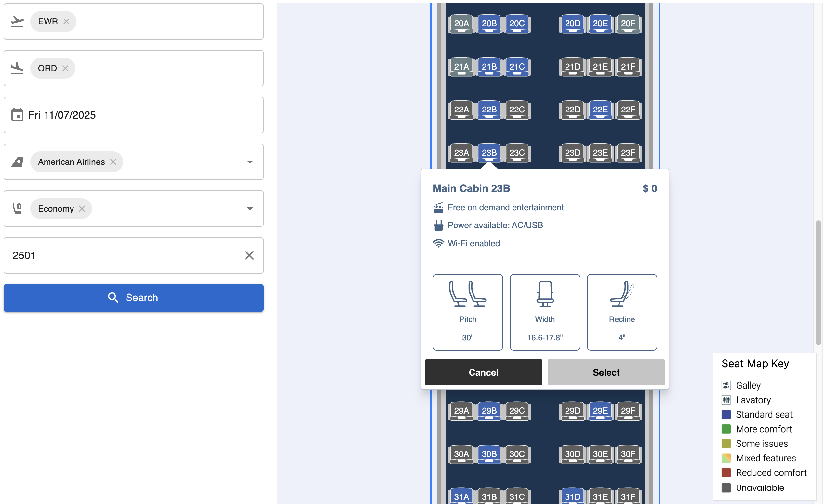
Task: Remove the American Airlines chip
Action: [113, 162]
